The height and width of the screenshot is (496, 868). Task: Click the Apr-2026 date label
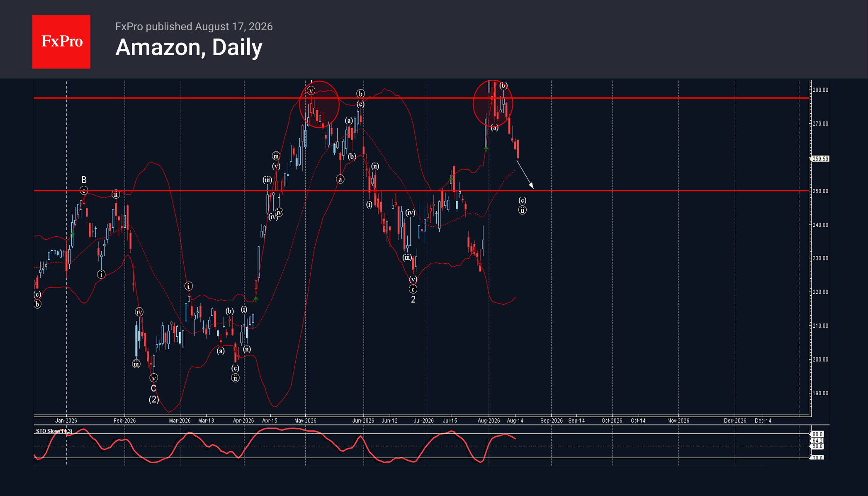[x=243, y=421]
